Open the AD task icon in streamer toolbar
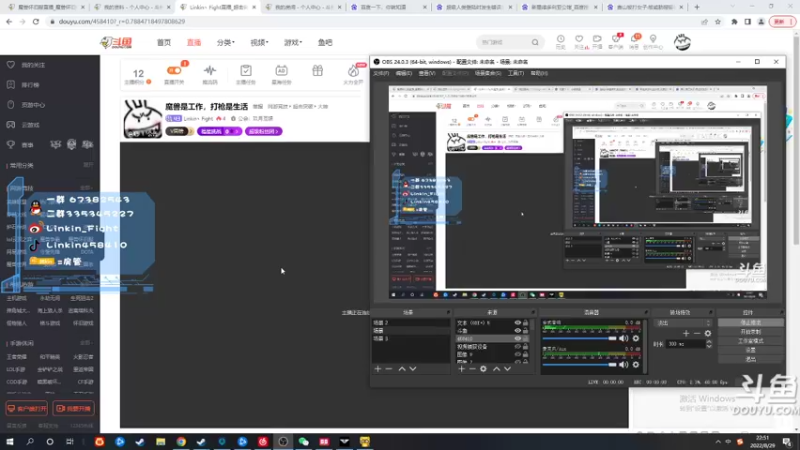The image size is (800, 450). [281, 73]
